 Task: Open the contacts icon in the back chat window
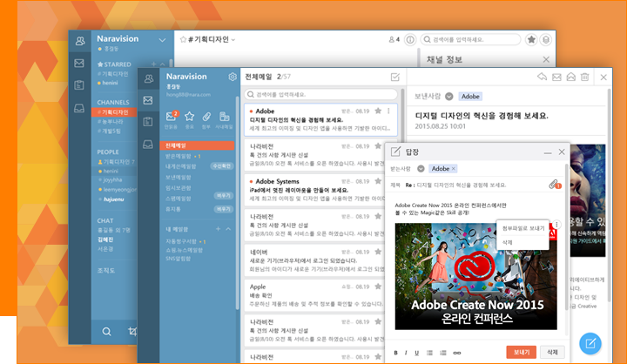(x=80, y=41)
